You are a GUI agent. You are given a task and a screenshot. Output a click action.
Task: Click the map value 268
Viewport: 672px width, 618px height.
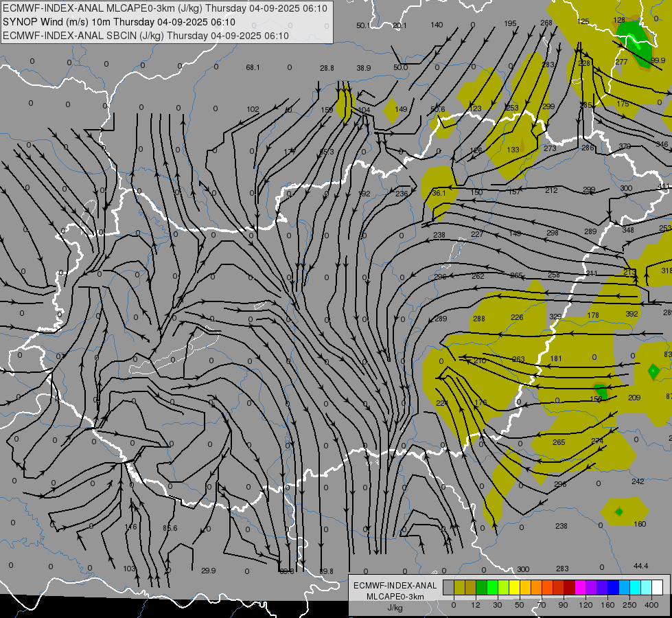click(546, 23)
